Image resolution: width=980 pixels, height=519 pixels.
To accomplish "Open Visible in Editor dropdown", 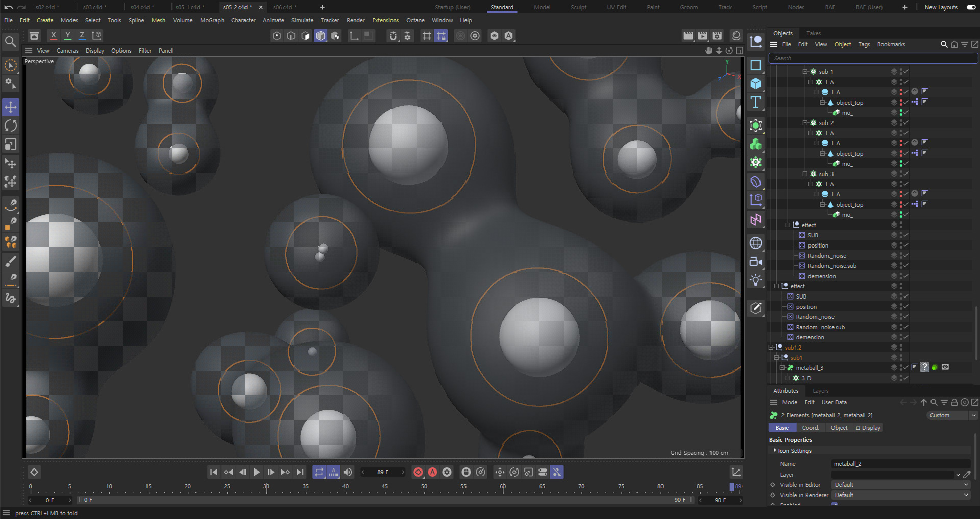I will (x=900, y=485).
